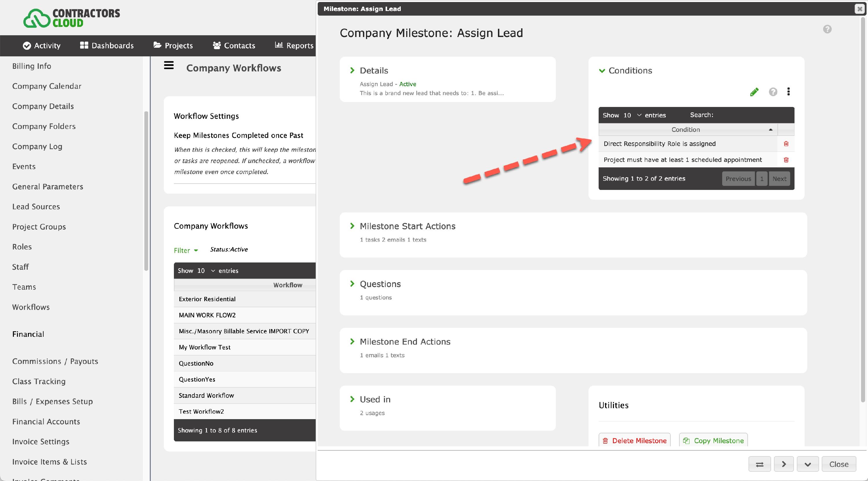The width and height of the screenshot is (868, 481).
Task: Open Events in sidebar
Action: point(24,166)
